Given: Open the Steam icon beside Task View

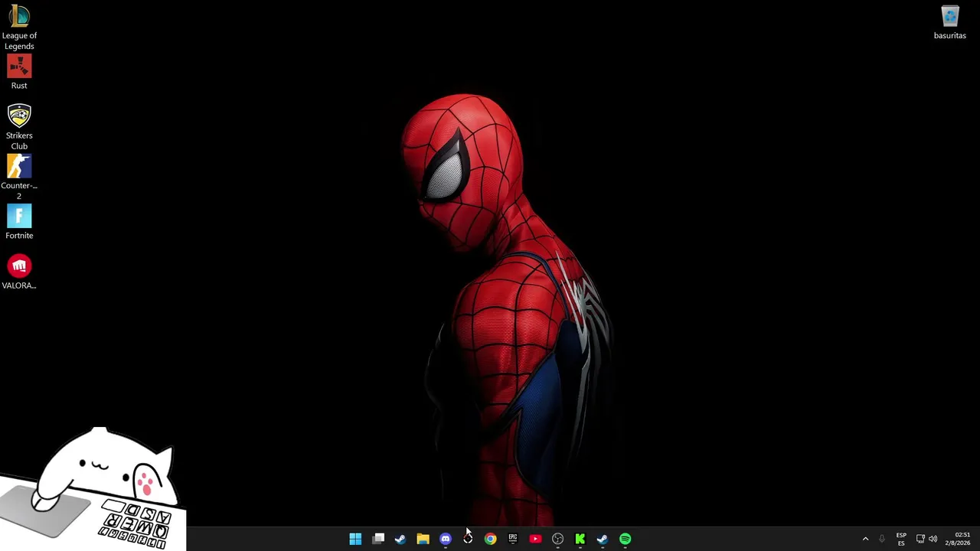Looking at the screenshot, I should (400, 539).
